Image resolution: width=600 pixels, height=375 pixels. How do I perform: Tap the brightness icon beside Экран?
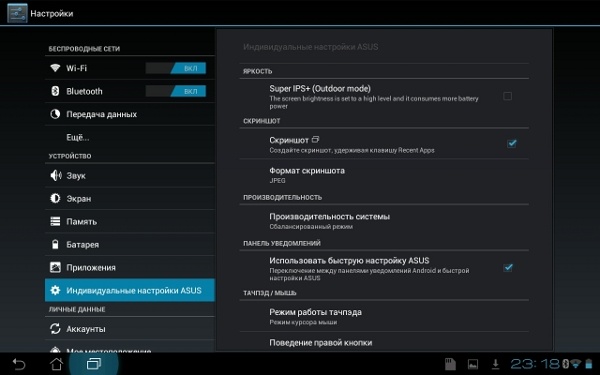[x=55, y=198]
